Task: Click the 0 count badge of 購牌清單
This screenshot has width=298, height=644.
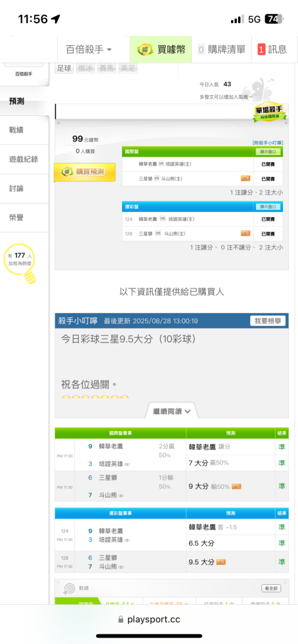Action: pos(201,50)
